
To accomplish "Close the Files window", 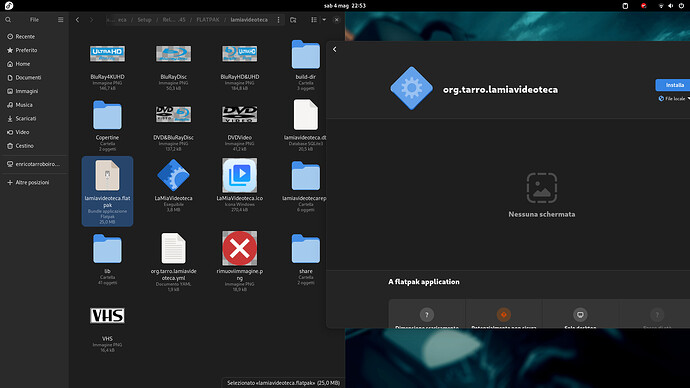I will [337, 20].
